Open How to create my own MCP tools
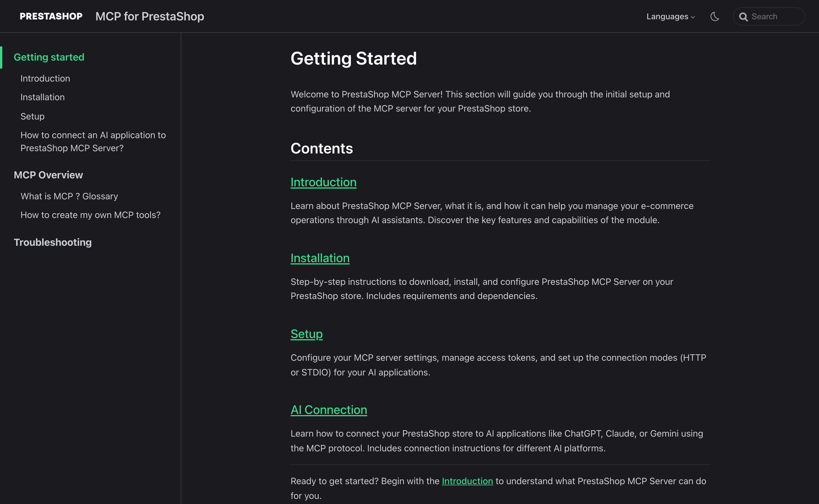The image size is (819, 504). tap(90, 215)
